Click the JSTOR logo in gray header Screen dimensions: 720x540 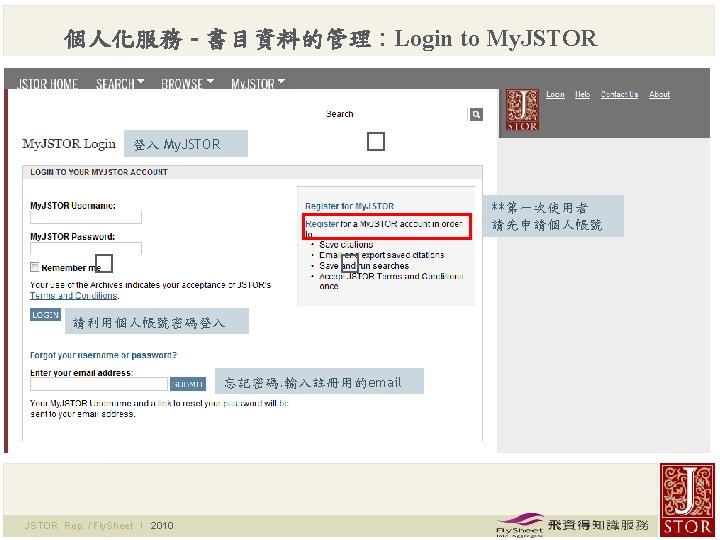[x=522, y=110]
